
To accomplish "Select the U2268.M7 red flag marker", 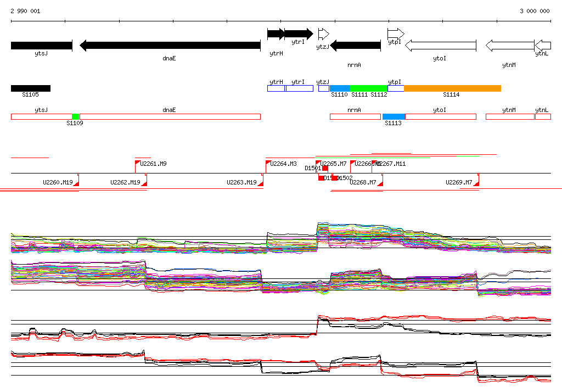I will click(380, 183).
